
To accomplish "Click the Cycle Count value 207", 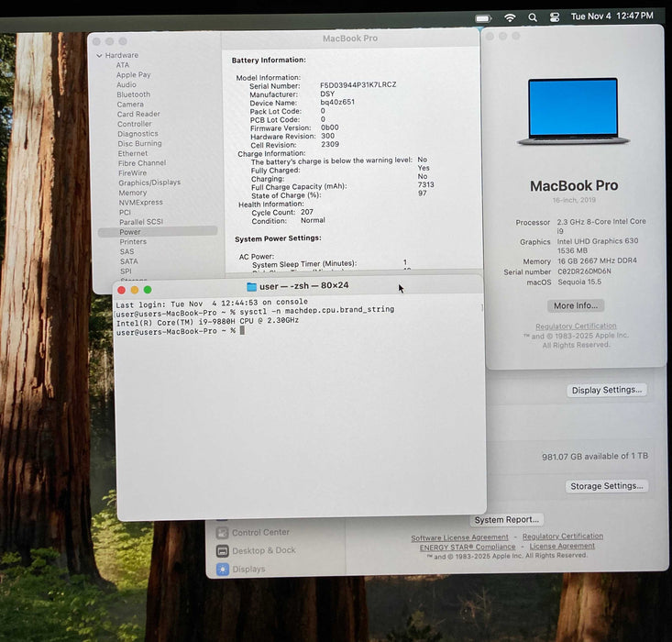I will point(307,212).
